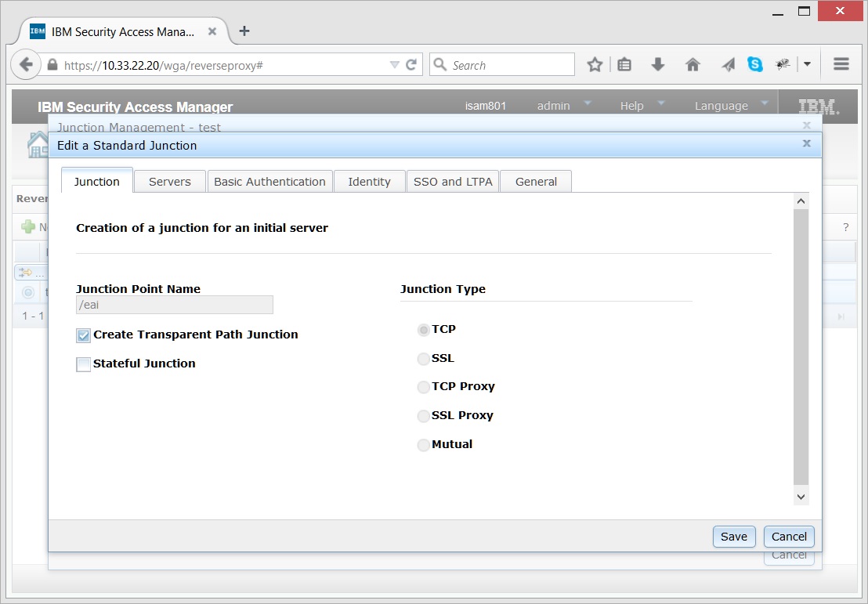The height and width of the screenshot is (604, 868).
Task: Open the Firefox hamburger menu
Action: pyautogui.click(x=840, y=64)
